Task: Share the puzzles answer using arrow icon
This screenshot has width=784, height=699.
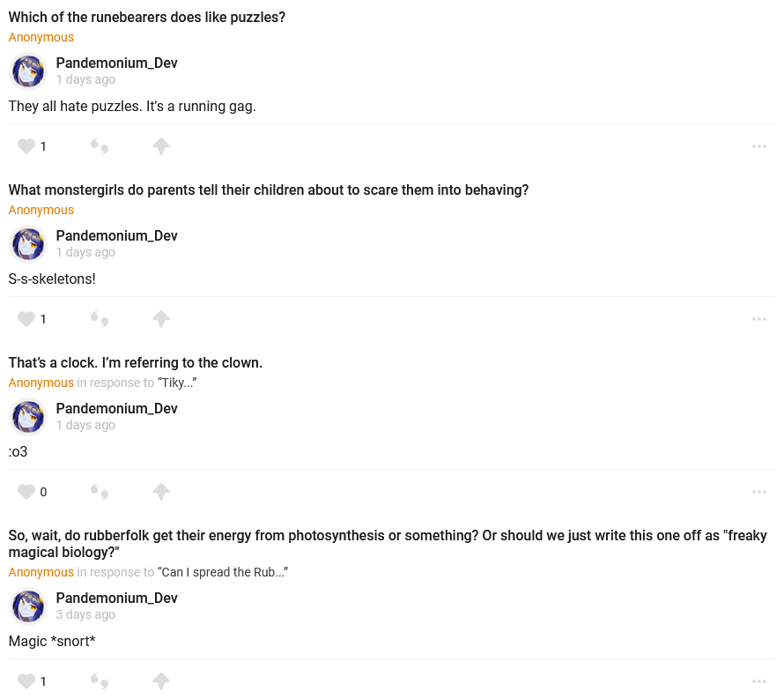Action: point(160,146)
